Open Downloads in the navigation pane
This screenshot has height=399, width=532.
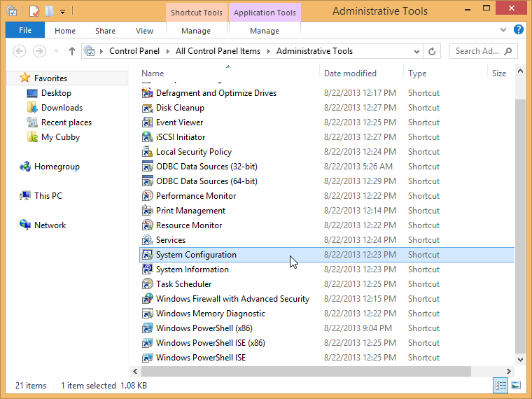pos(62,108)
